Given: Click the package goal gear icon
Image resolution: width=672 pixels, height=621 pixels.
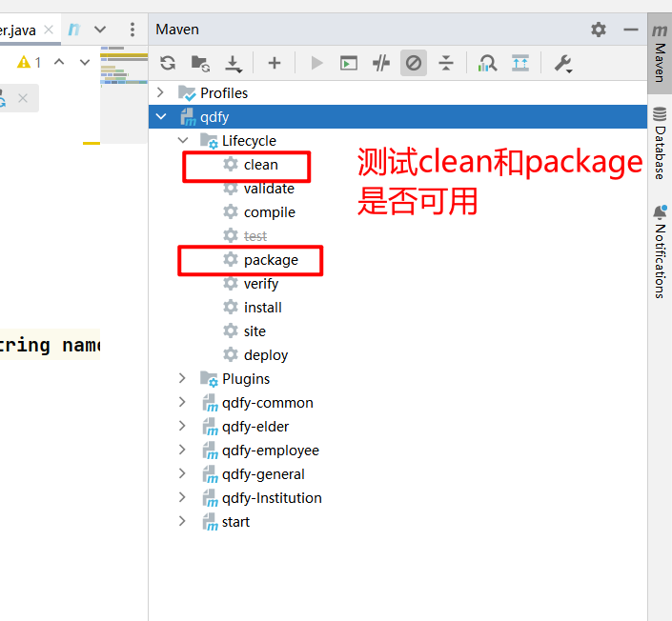Looking at the screenshot, I should 231,259.
